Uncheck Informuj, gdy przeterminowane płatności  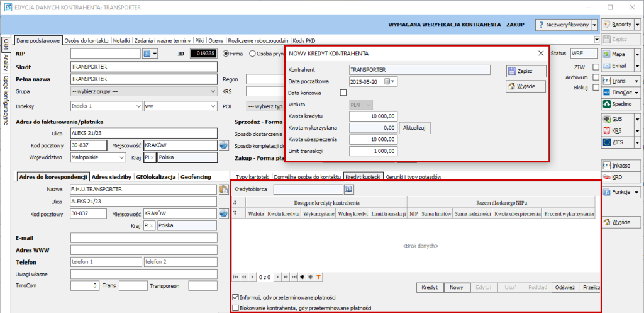[236, 297]
